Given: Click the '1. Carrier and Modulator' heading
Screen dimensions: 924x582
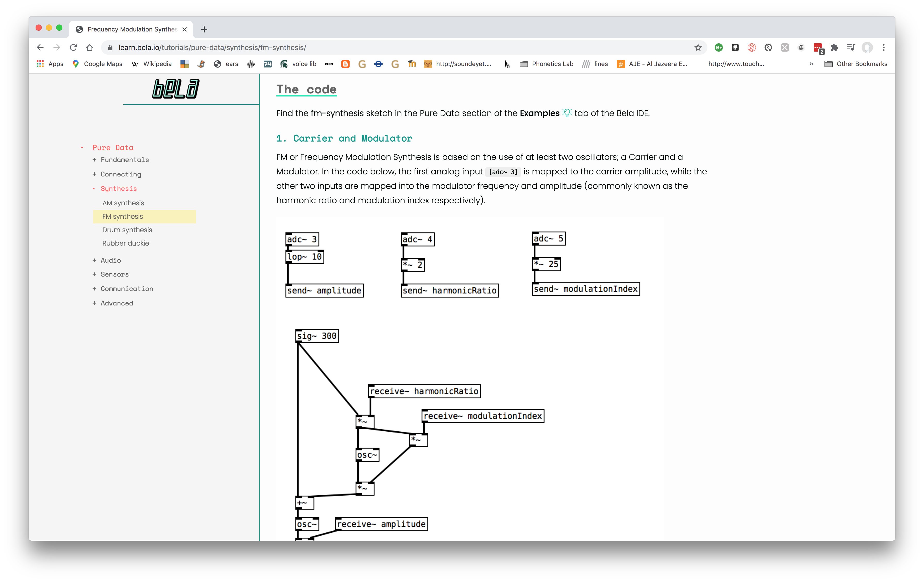Looking at the screenshot, I should point(344,138).
